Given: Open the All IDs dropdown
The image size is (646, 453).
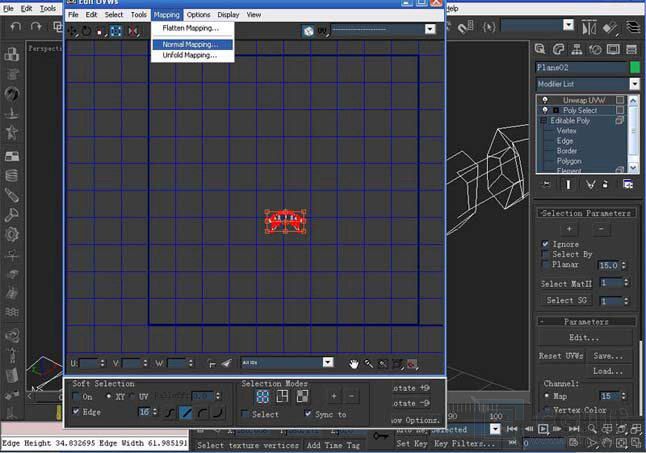Looking at the screenshot, I should (327, 362).
